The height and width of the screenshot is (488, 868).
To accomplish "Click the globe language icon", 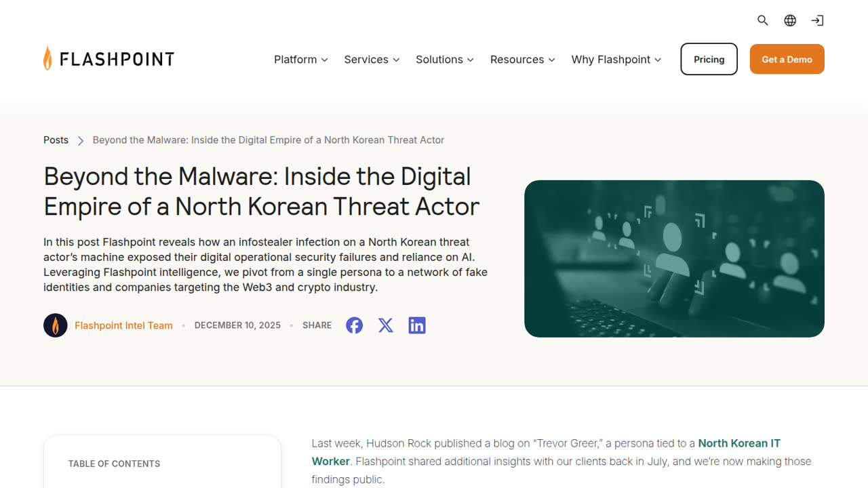I will click(790, 20).
